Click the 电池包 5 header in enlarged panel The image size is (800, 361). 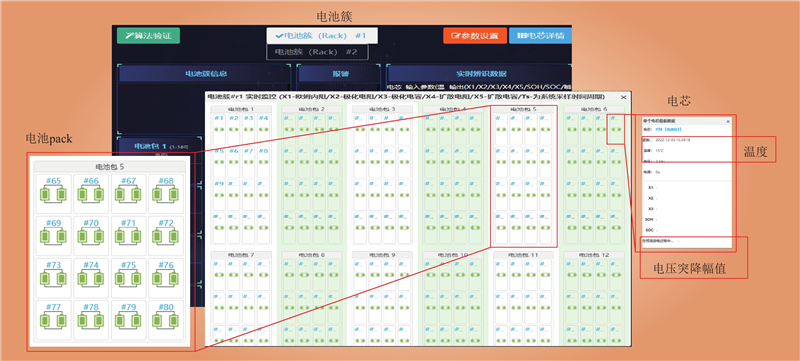pos(110,167)
